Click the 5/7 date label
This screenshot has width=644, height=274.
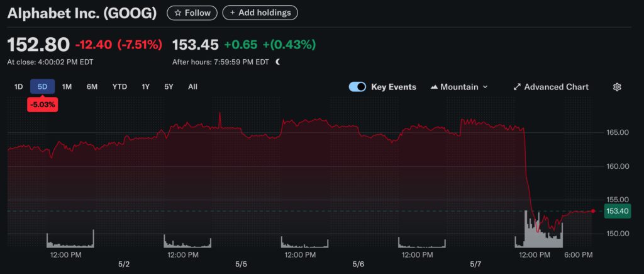point(475,264)
